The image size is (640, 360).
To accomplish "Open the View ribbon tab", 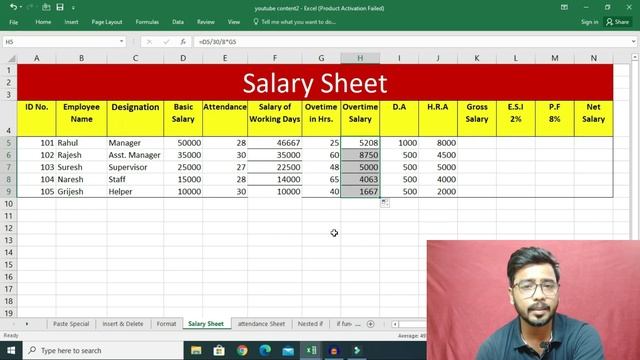I will click(x=234, y=22).
